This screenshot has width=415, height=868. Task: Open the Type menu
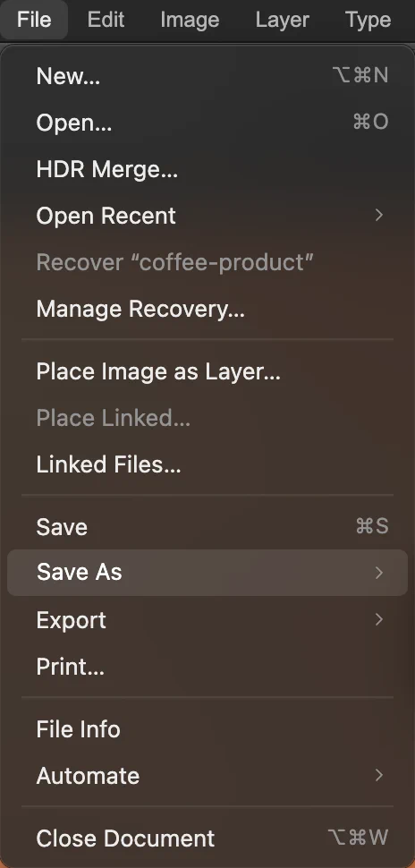pyautogui.click(x=368, y=20)
